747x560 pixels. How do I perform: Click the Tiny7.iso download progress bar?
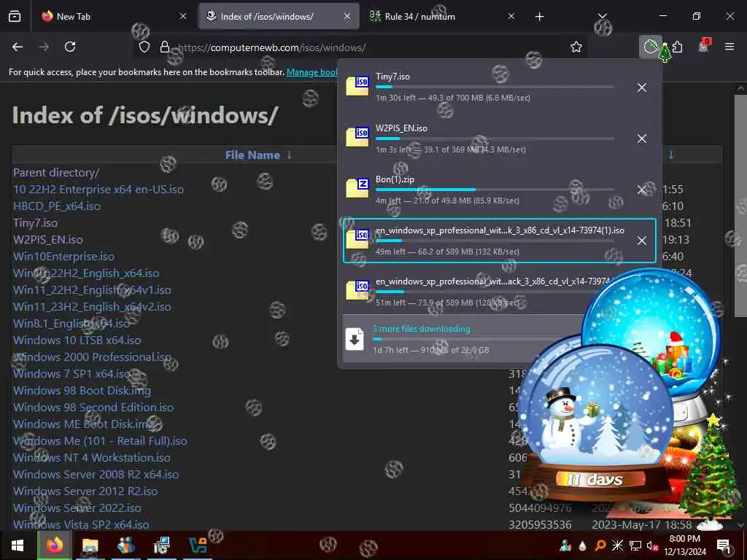tap(495, 87)
